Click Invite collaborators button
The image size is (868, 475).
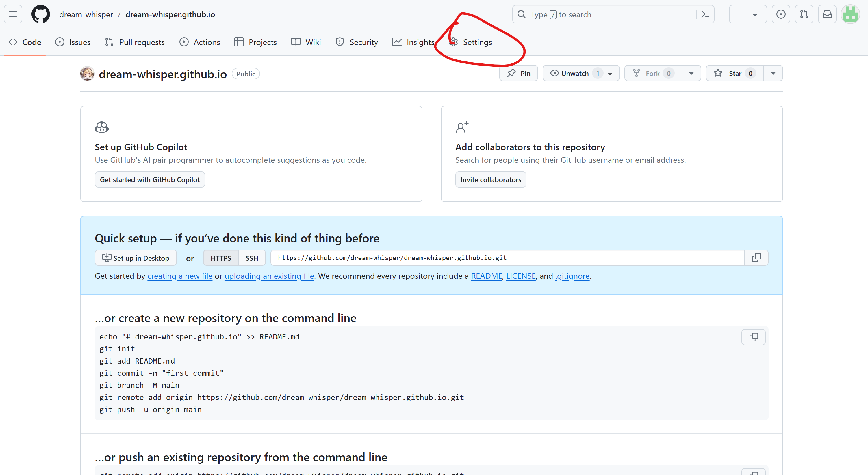click(x=491, y=180)
